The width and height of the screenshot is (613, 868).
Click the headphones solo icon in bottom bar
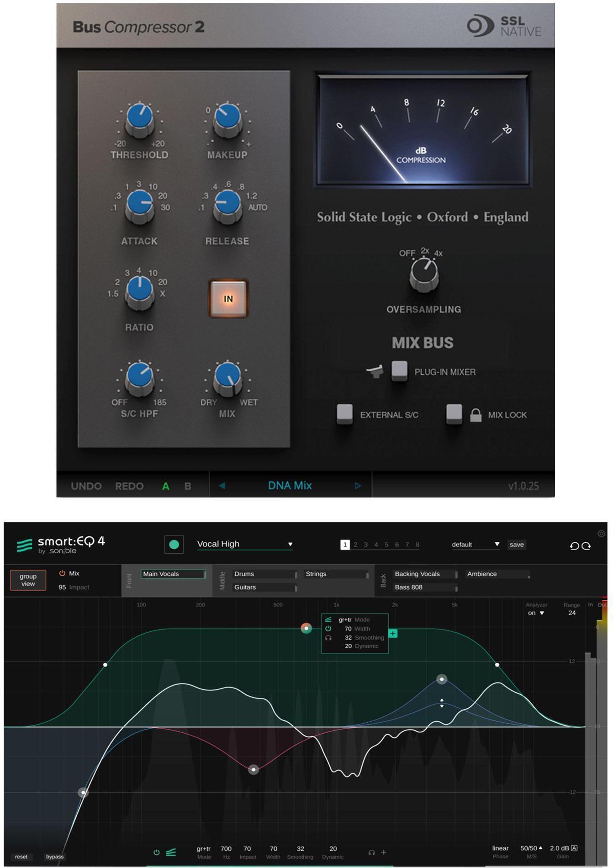pos(371,852)
